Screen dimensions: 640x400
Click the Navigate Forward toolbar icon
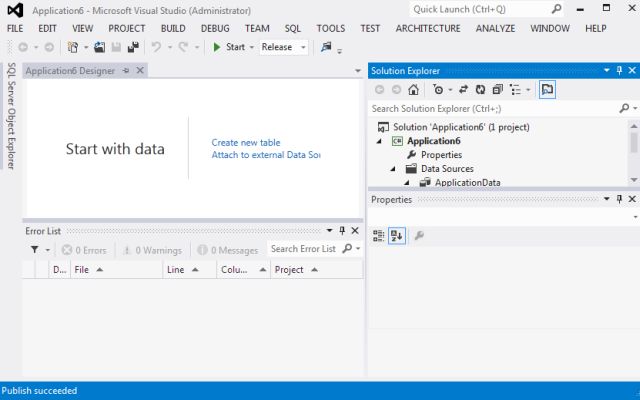[x=49, y=47]
